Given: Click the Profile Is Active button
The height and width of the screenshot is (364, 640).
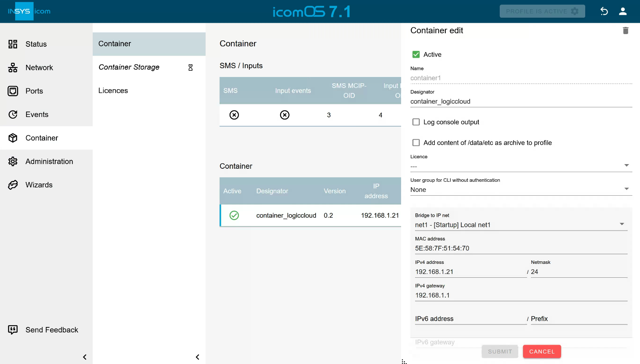Looking at the screenshot, I should 542,11.
